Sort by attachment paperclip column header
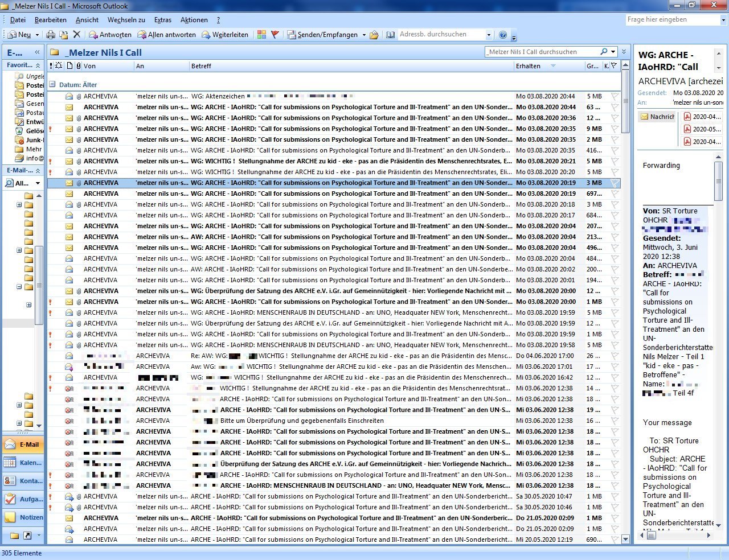 pos(79,66)
